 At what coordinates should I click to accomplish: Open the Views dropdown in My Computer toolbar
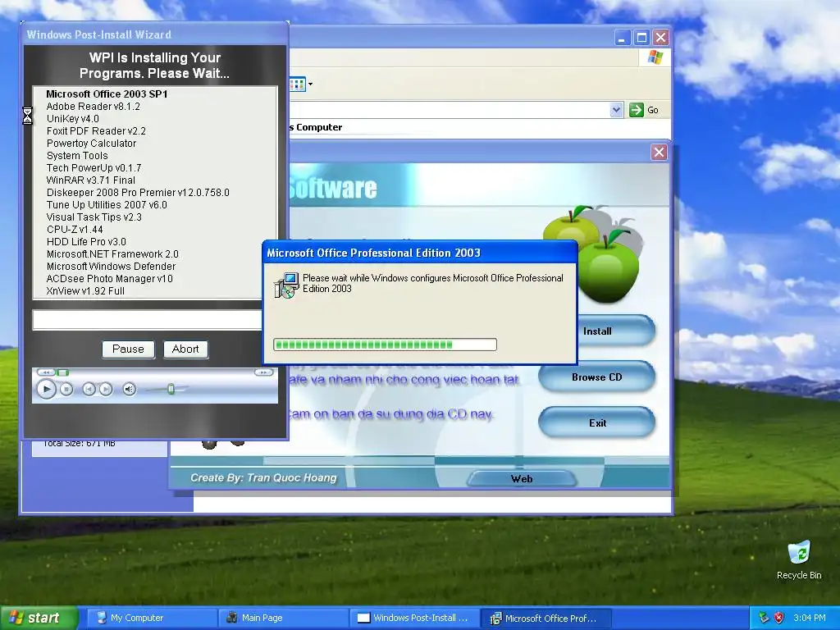click(x=310, y=84)
